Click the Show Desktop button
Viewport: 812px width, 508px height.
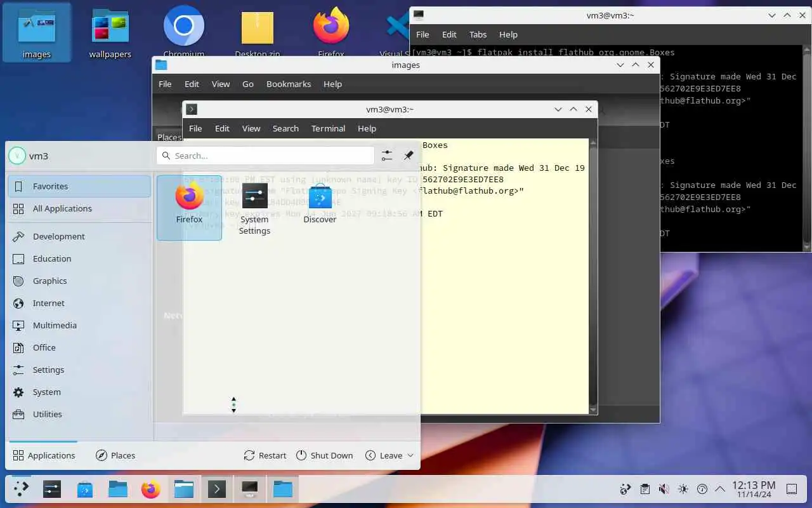point(792,489)
